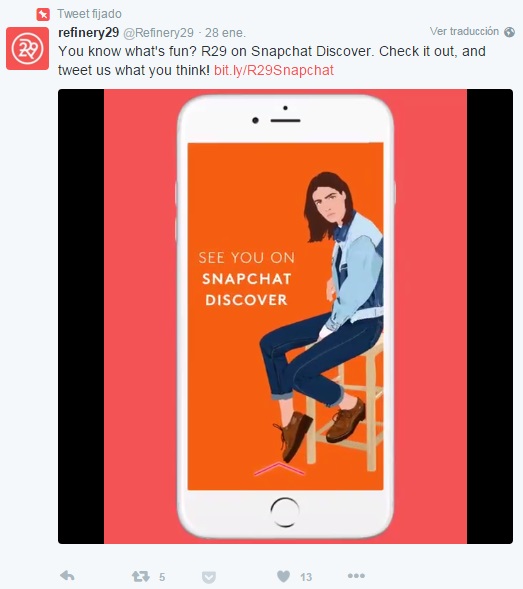Click the pink swipe-up chevron in video
Screen dimensions: 523x589
(x=279, y=469)
